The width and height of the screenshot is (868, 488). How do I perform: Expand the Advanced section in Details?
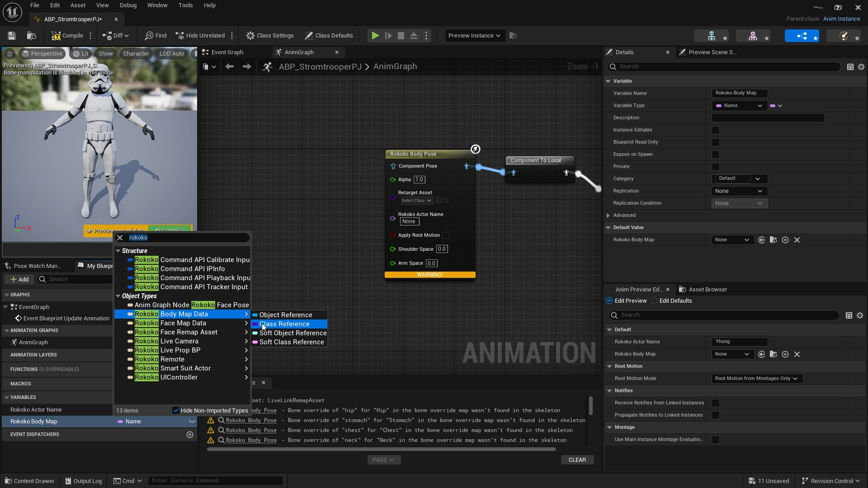click(609, 216)
